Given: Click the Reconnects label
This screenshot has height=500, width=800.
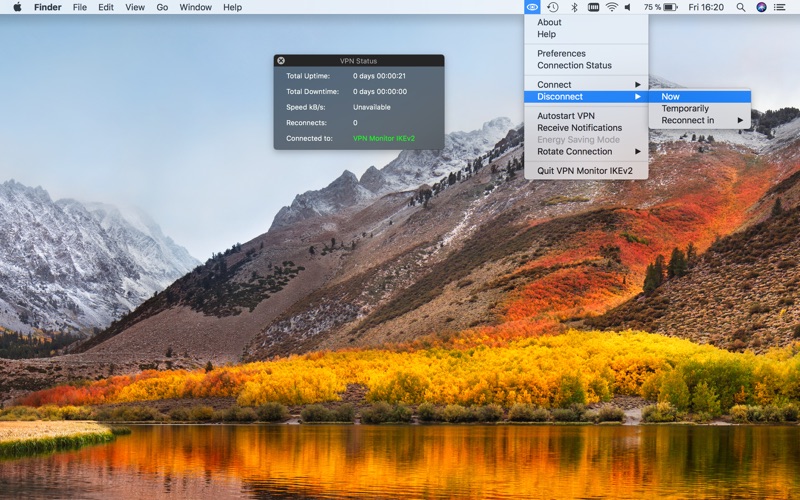Looking at the screenshot, I should [306, 123].
